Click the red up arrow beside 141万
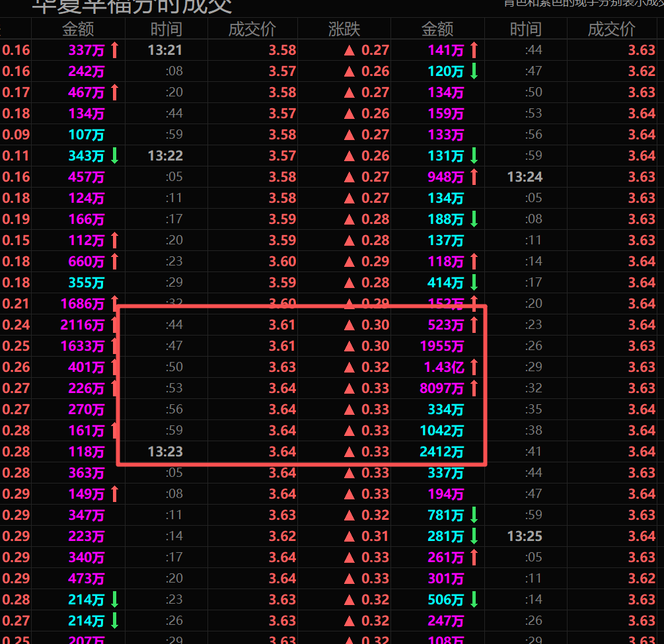 click(474, 50)
